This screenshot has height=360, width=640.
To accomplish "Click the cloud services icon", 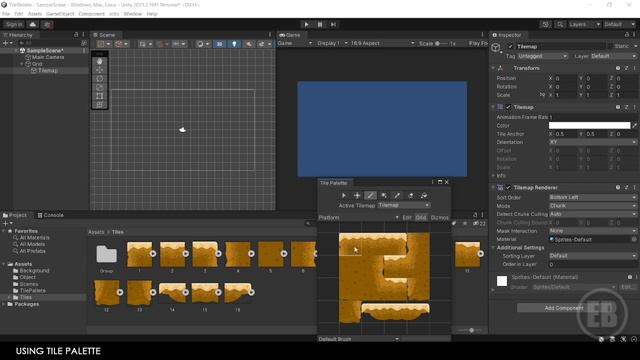I will (x=33, y=24).
